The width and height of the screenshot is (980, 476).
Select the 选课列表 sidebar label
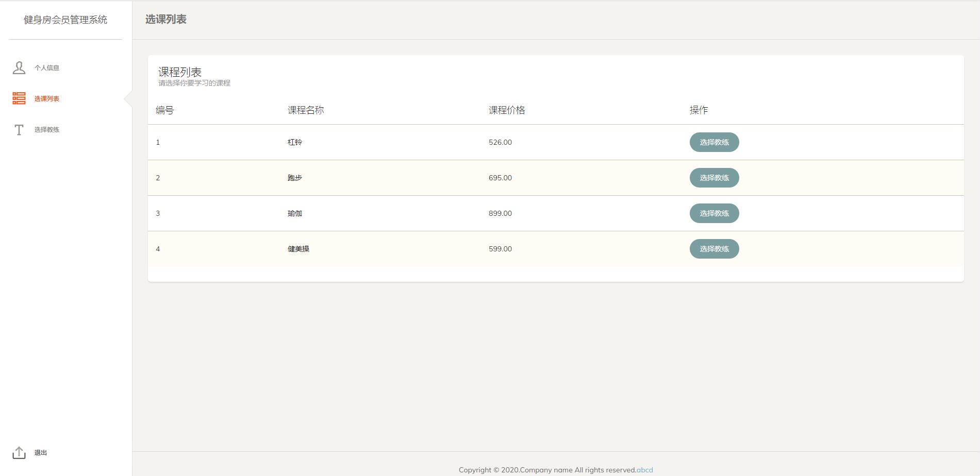point(47,99)
